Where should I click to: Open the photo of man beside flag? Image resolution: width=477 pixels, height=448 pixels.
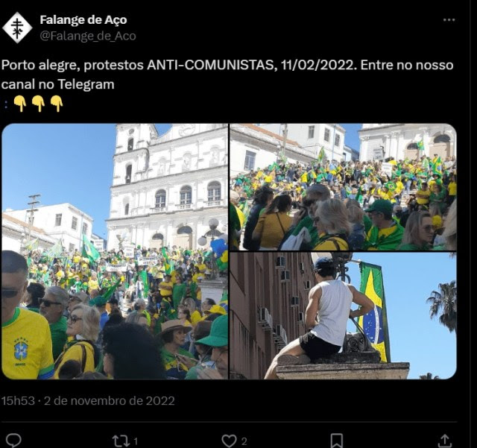coord(343,316)
